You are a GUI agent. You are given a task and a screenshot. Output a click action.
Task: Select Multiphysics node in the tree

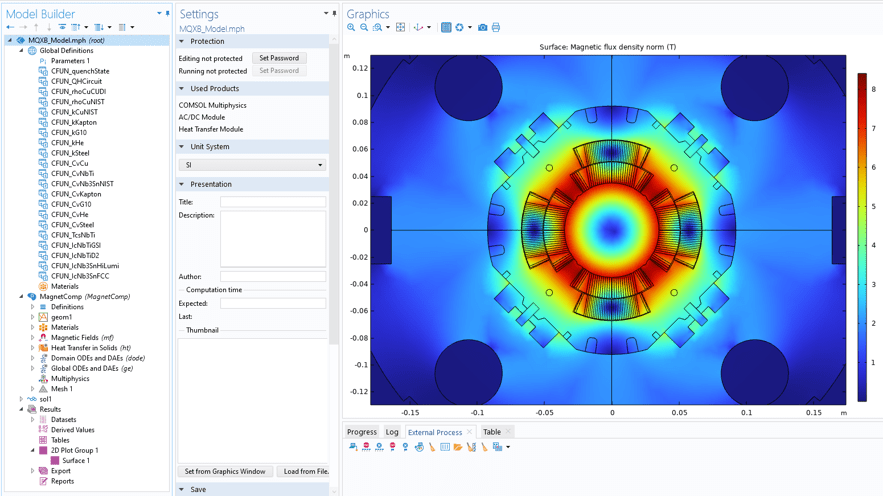pos(70,379)
